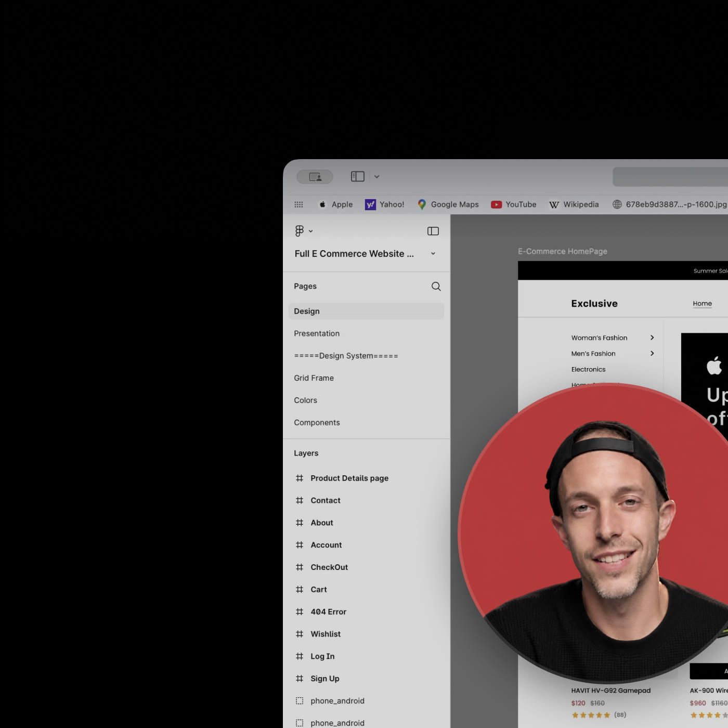
Task: Open the YouTube bookmark
Action: coord(514,204)
